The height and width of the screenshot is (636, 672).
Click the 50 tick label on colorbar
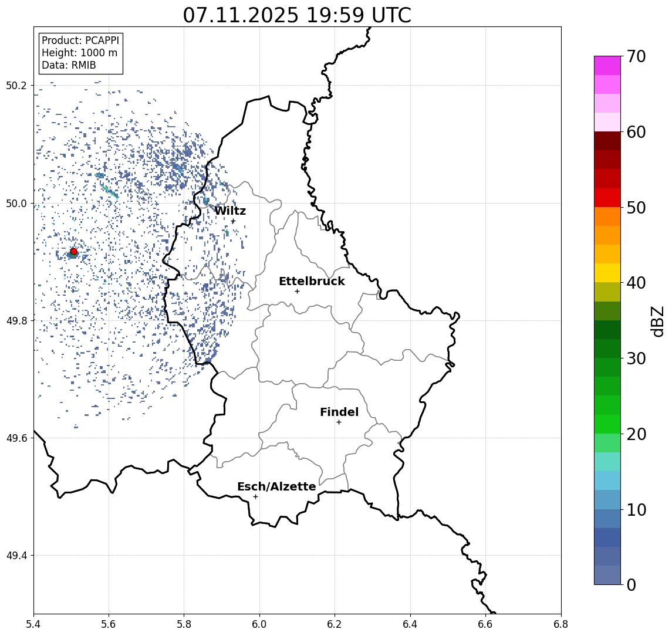pyautogui.click(x=636, y=208)
